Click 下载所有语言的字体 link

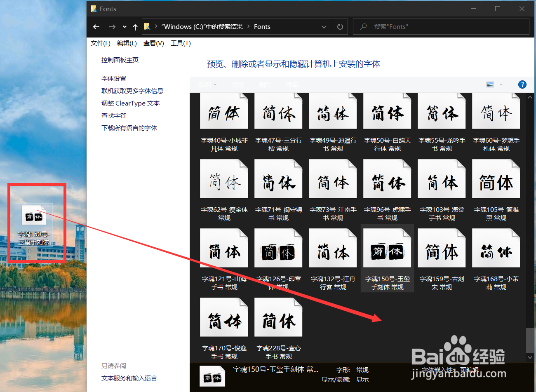(129, 128)
